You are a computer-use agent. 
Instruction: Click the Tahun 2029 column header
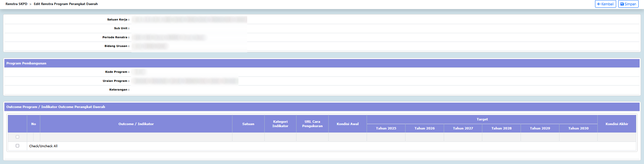tap(540, 128)
